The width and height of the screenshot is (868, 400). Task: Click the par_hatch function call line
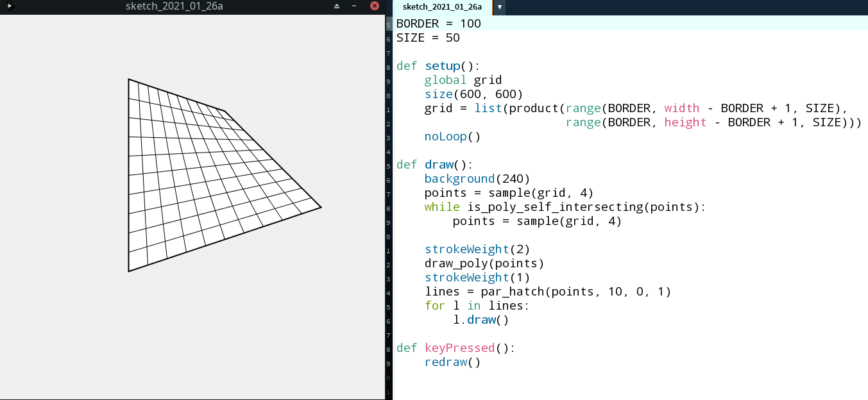click(547, 292)
